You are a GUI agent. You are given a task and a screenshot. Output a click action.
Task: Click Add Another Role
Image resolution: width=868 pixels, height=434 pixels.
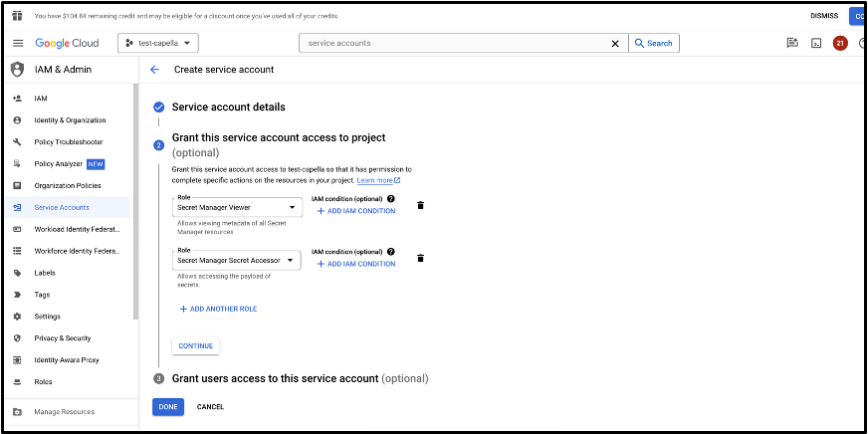[x=218, y=309]
